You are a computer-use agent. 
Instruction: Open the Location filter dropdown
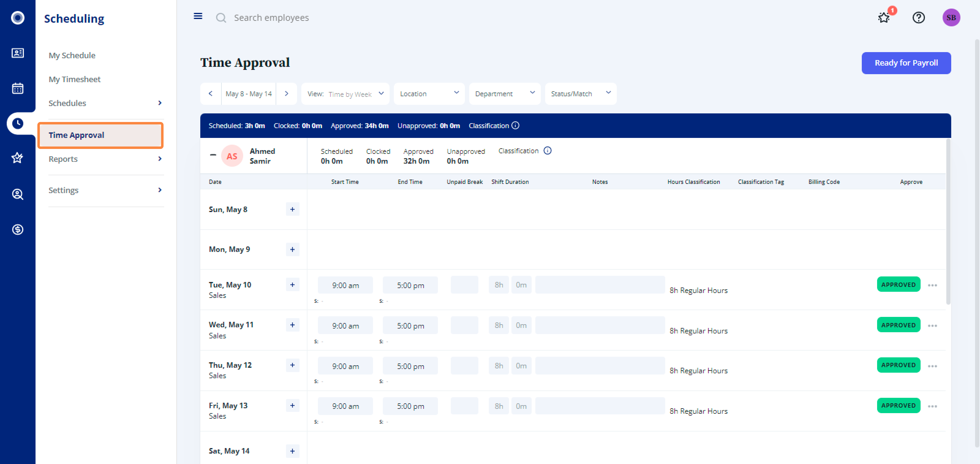point(429,94)
